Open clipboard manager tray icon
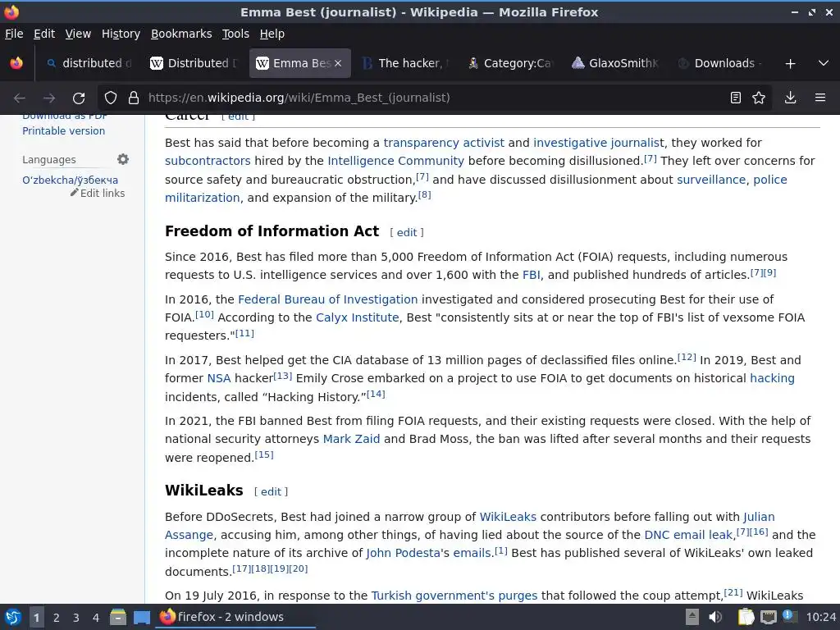 [746, 617]
